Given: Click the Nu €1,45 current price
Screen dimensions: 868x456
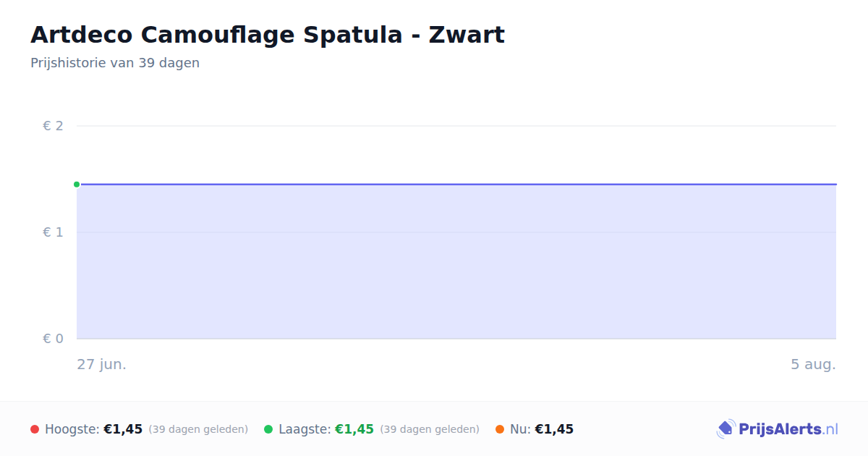Looking at the screenshot, I should click(554, 429).
